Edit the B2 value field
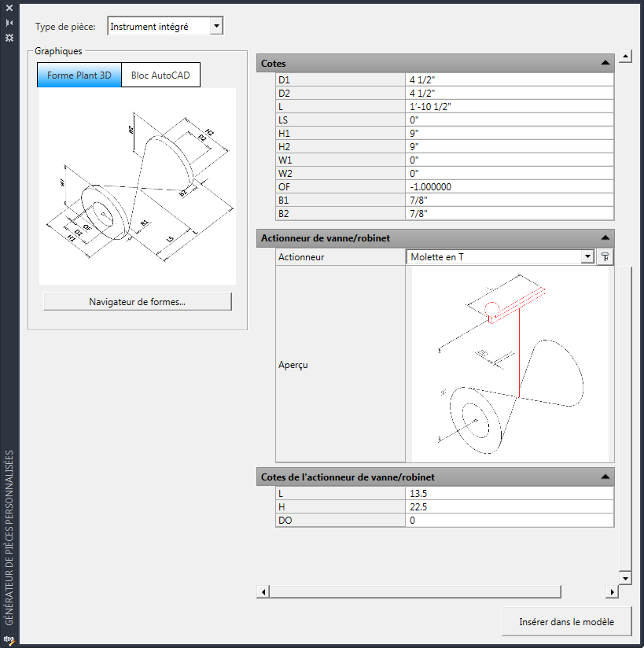Image resolution: width=644 pixels, height=648 pixels. pyautogui.click(x=510, y=213)
